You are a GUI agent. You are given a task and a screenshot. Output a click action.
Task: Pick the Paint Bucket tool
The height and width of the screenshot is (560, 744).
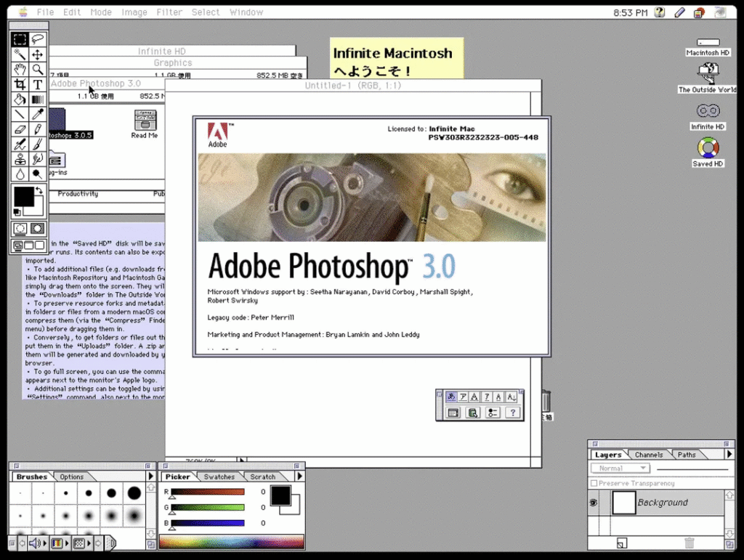20,100
